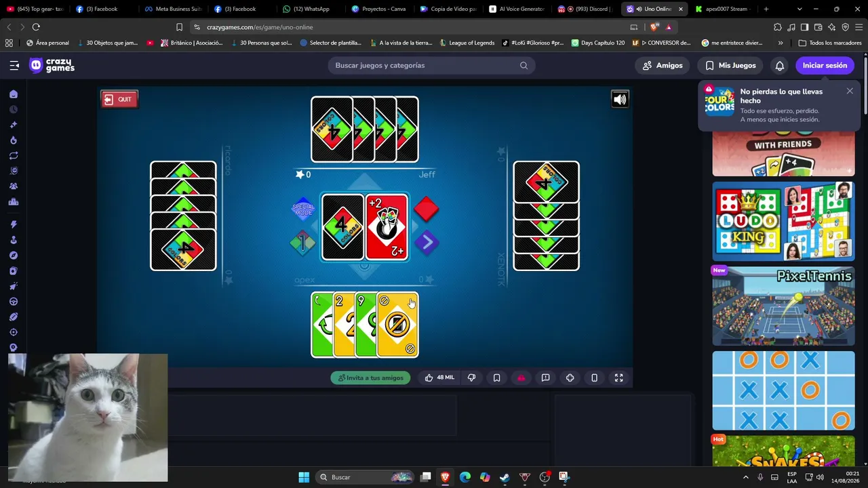Switch to the Proyectos - Canva tab
This screenshot has height=488, width=868.
[x=380, y=9]
